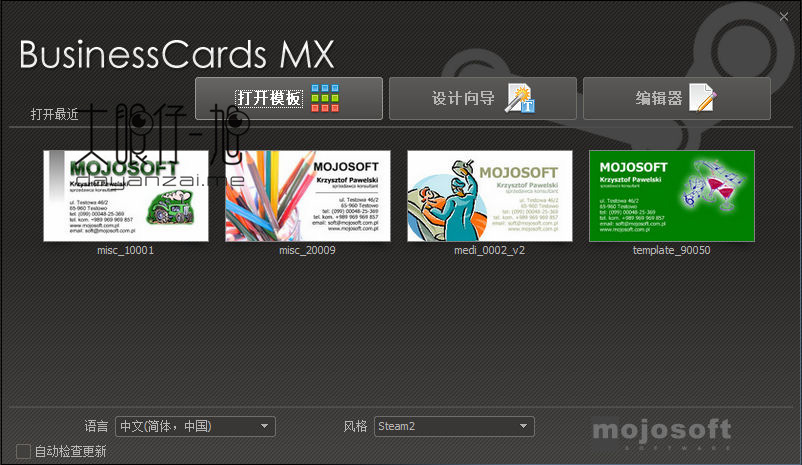Click the medi_0002_v2 file name label

pyautogui.click(x=489, y=250)
